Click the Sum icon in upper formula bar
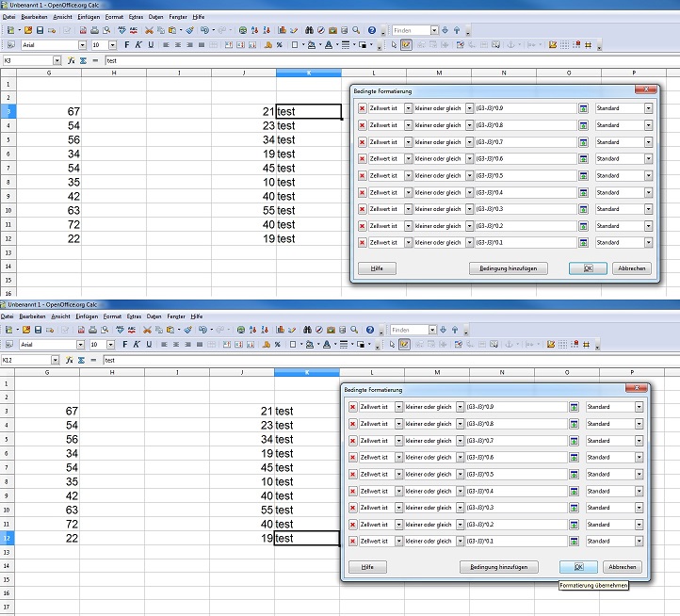The width and height of the screenshot is (680, 616). point(83,60)
